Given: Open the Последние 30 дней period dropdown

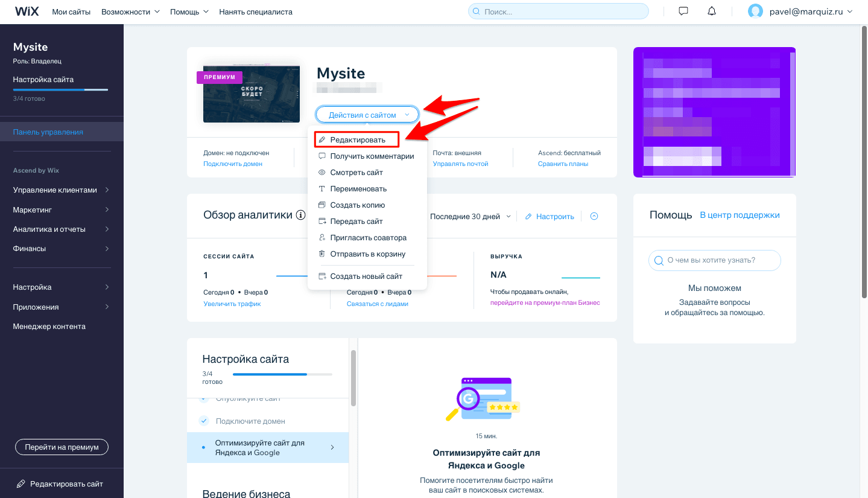Looking at the screenshot, I should (x=470, y=216).
